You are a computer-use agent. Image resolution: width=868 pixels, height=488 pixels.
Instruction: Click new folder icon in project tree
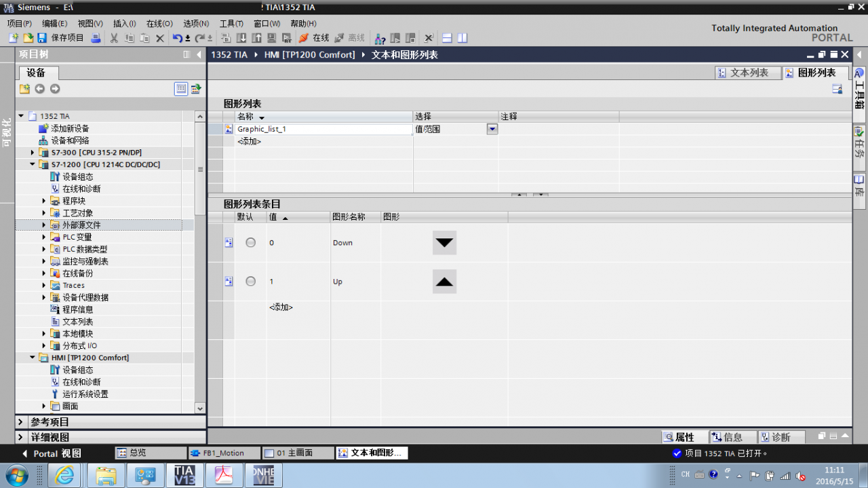pyautogui.click(x=24, y=89)
